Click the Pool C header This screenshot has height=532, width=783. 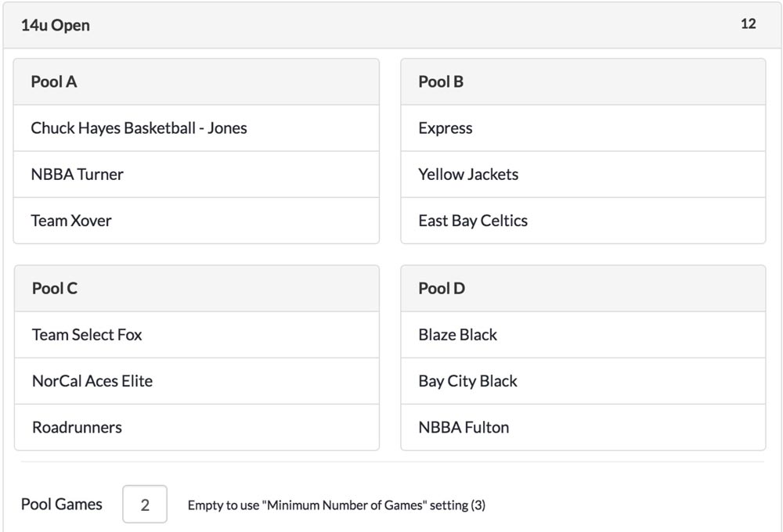55,288
